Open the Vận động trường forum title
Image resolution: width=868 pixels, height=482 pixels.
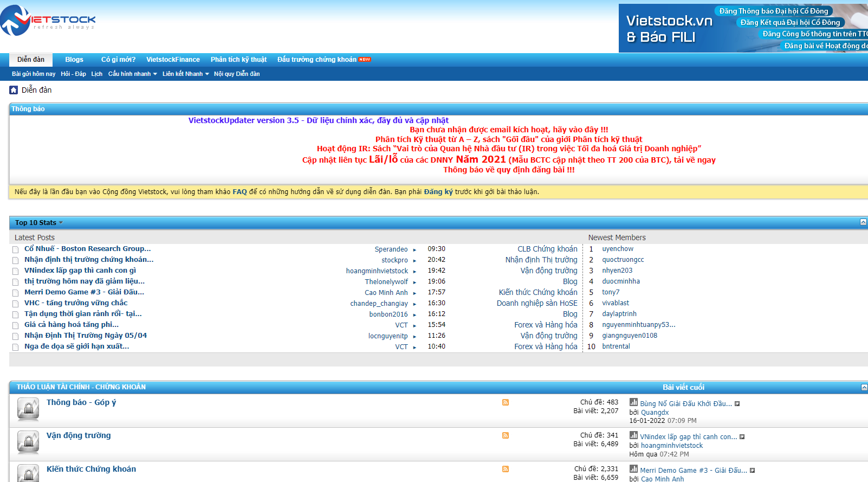[x=79, y=435]
